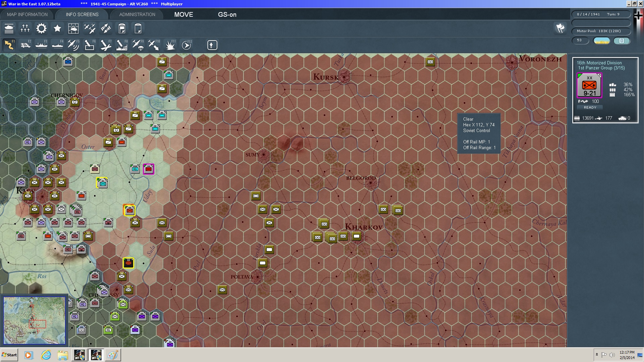The height and width of the screenshot is (362, 644).
Task: Open the tank order of battle screen
Action: coord(9,28)
